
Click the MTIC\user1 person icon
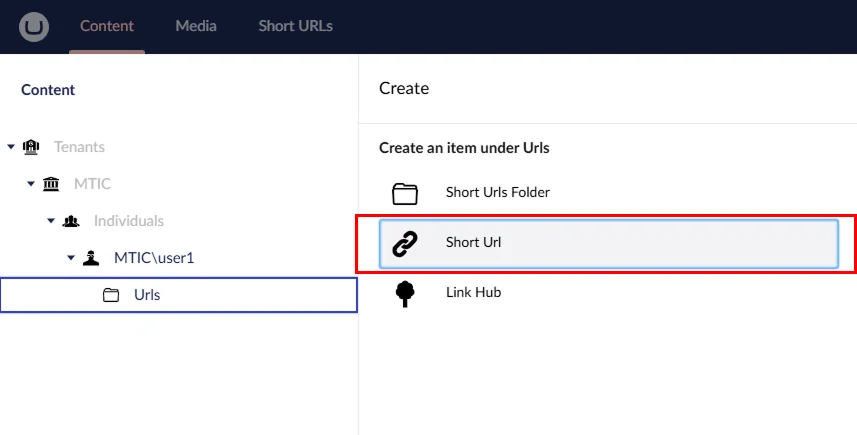(91, 258)
